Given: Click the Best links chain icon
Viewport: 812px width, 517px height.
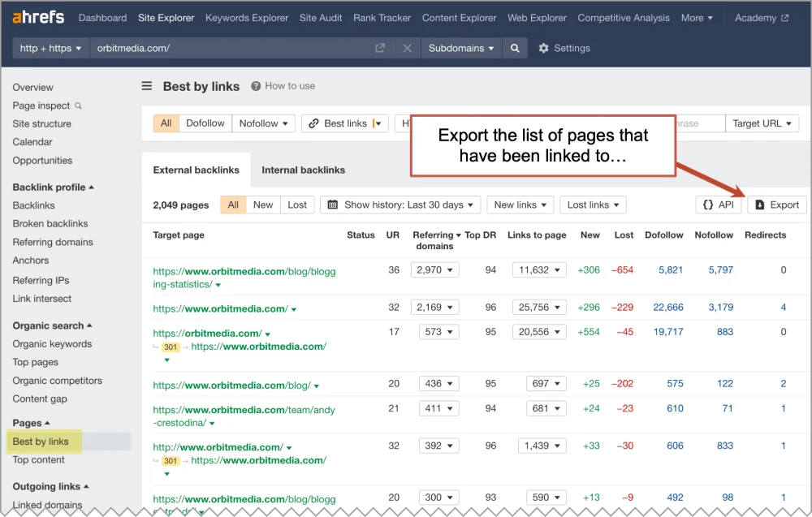Looking at the screenshot, I should (313, 123).
